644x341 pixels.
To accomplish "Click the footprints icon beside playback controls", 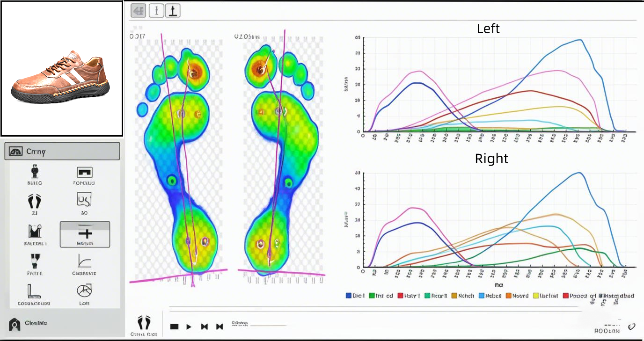I will coord(144,323).
